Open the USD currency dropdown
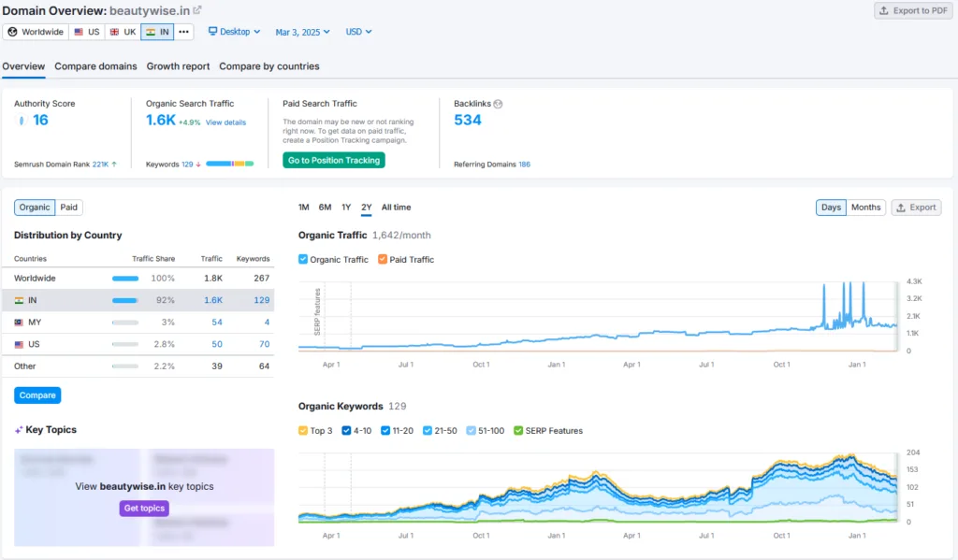Viewport: 958px width, 560px height. click(358, 32)
